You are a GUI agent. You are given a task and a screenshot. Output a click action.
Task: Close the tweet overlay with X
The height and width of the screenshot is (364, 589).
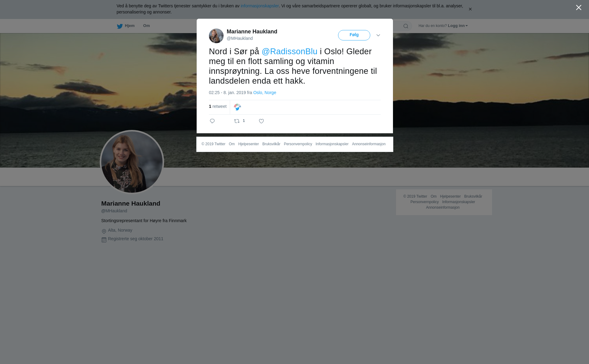click(x=579, y=8)
